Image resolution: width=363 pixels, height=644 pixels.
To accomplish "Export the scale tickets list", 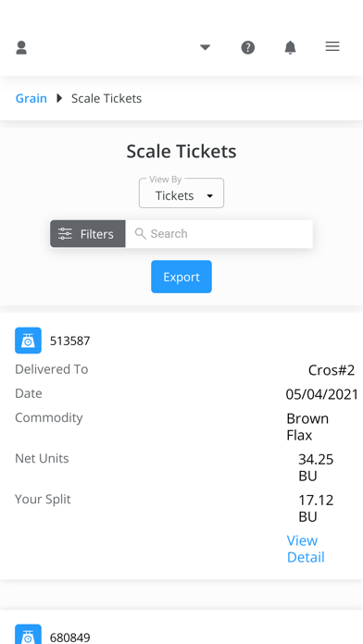I will (x=181, y=277).
